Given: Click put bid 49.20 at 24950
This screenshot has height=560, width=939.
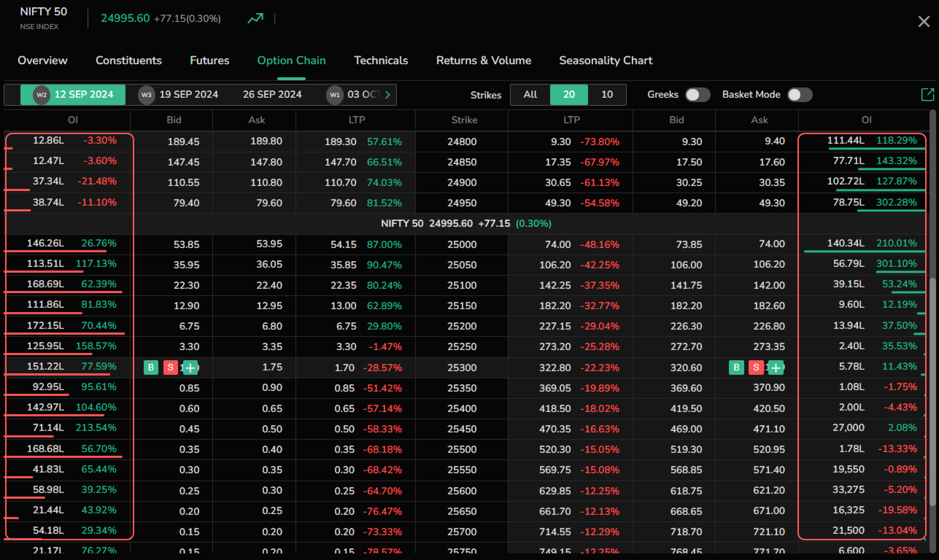Looking at the screenshot, I should 689,203.
